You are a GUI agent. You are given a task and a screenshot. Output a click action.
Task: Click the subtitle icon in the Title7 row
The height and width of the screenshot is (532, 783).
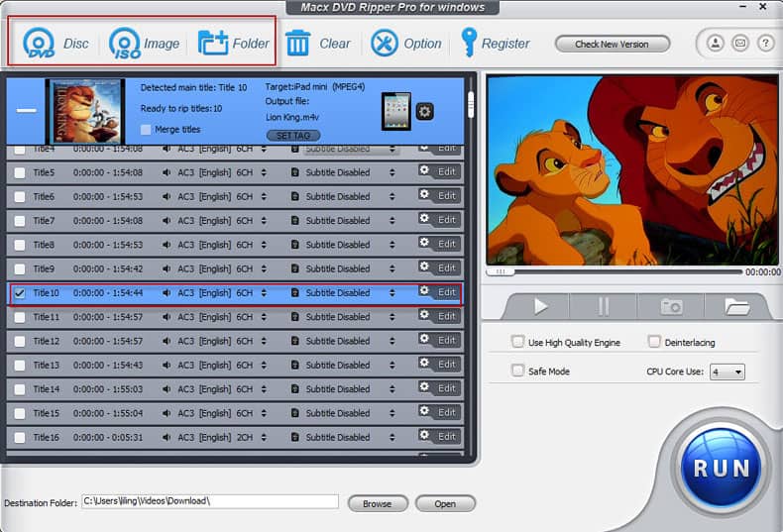click(294, 220)
